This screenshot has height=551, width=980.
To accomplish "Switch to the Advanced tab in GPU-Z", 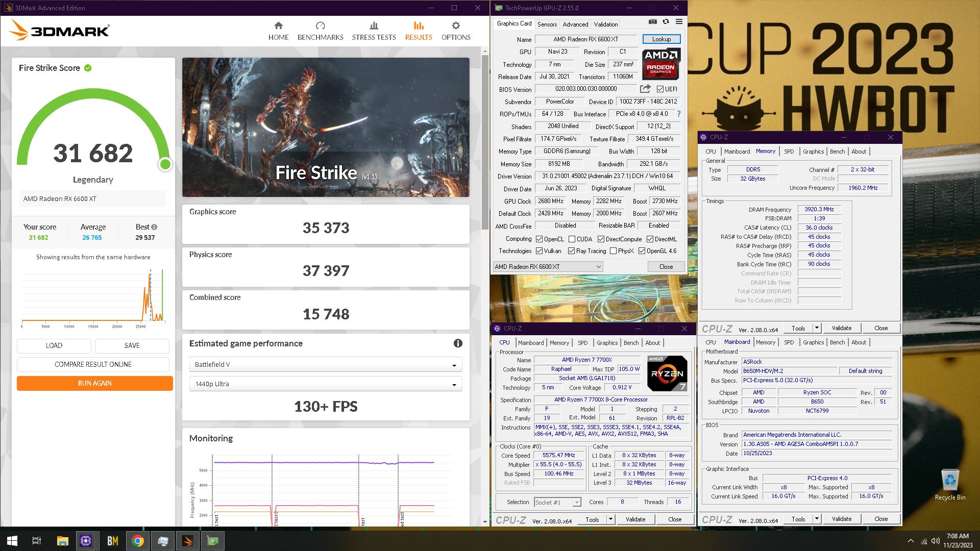I will 575,24.
